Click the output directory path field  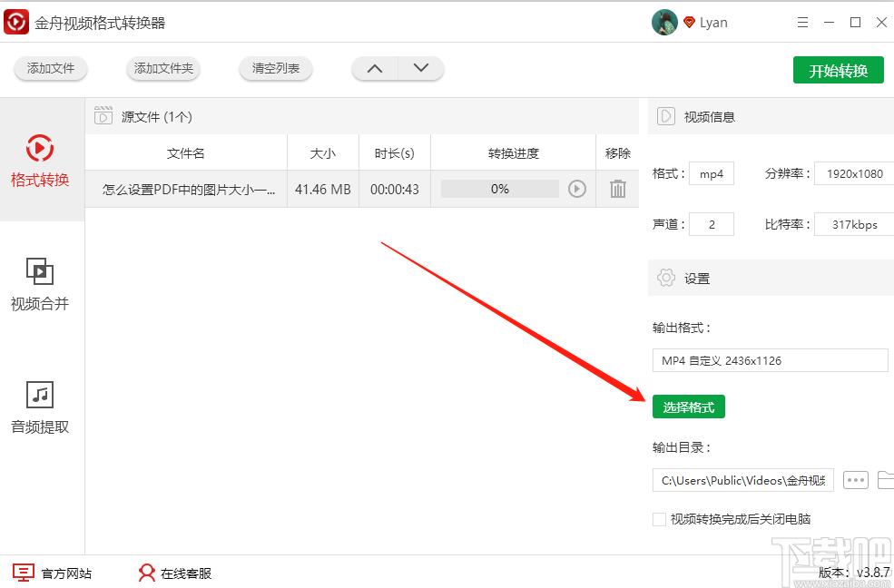[x=743, y=480]
